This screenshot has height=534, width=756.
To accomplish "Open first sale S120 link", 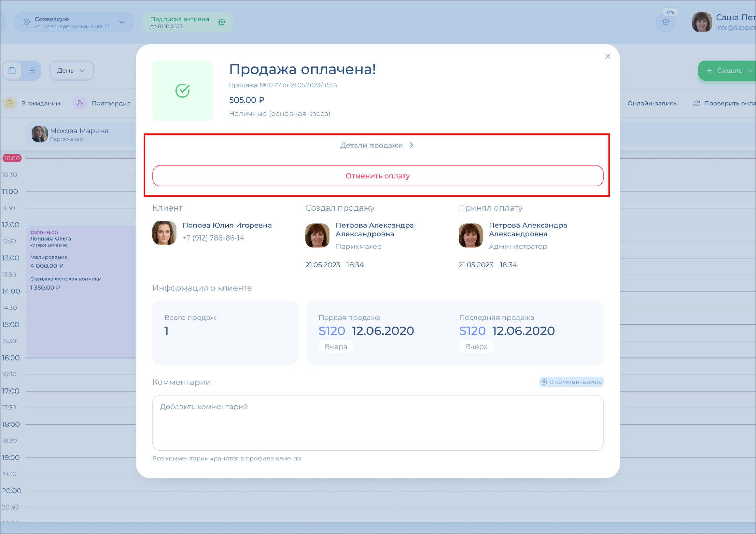I will click(332, 331).
